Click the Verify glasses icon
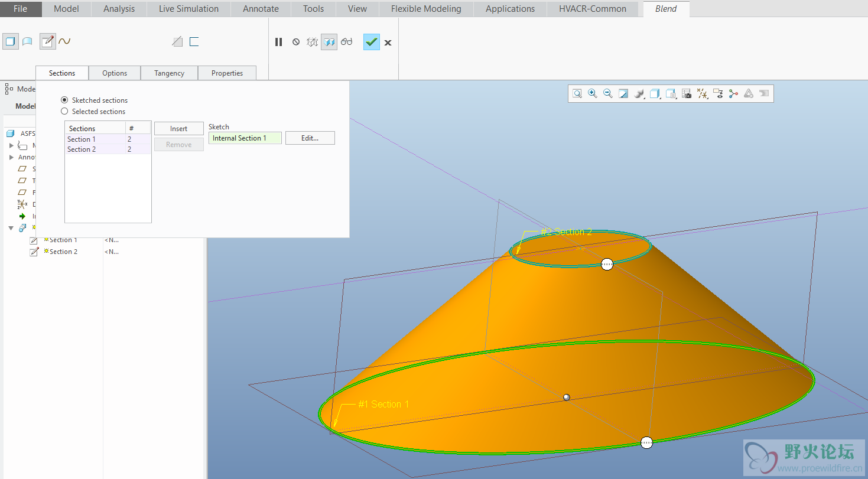Image resolution: width=868 pixels, height=479 pixels. [x=346, y=42]
